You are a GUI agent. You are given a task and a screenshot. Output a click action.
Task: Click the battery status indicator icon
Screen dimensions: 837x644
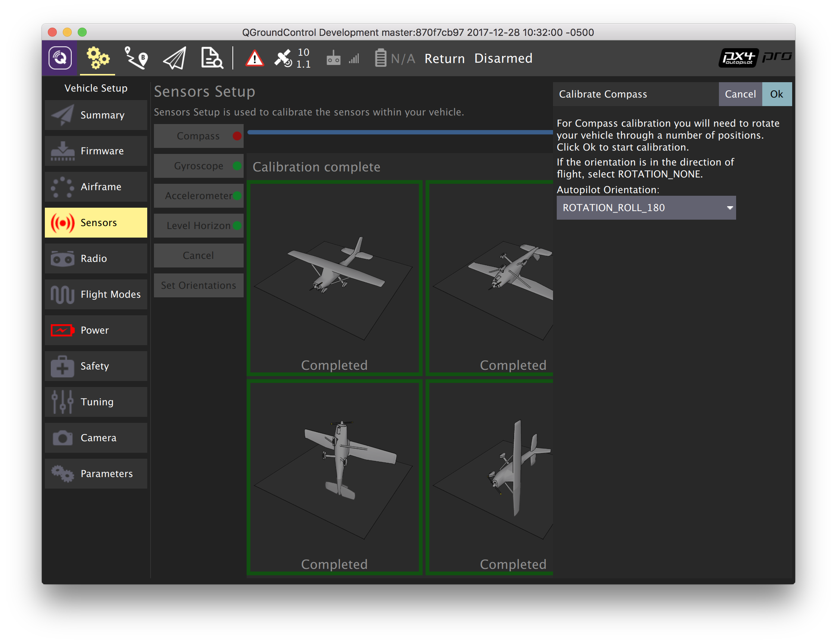(380, 58)
